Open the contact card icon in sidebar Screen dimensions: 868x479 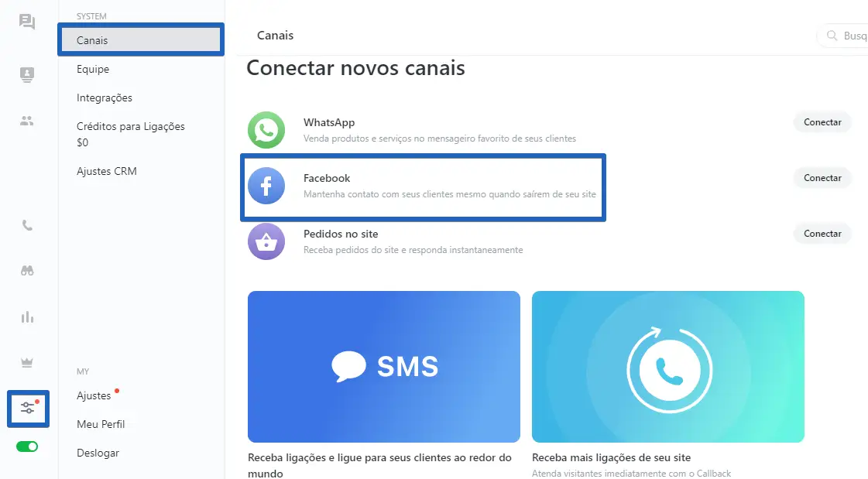point(26,74)
